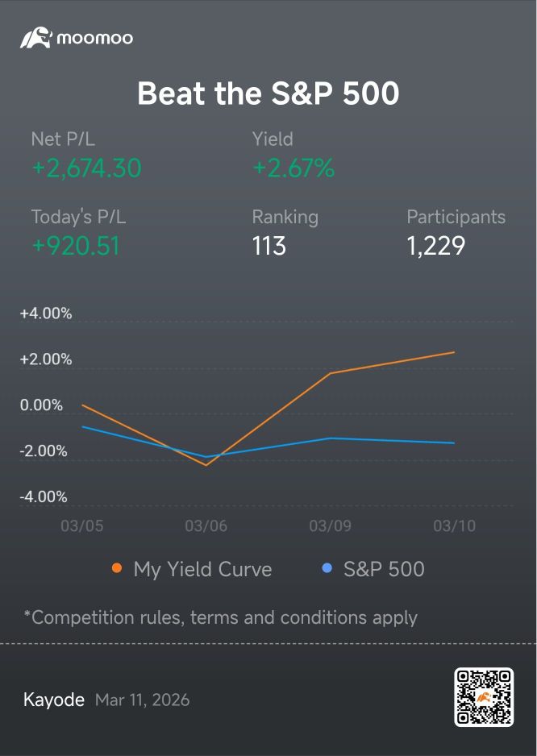Screen dimensions: 537x756
Task: Click the 03/09 date axis label
Action: click(331, 525)
